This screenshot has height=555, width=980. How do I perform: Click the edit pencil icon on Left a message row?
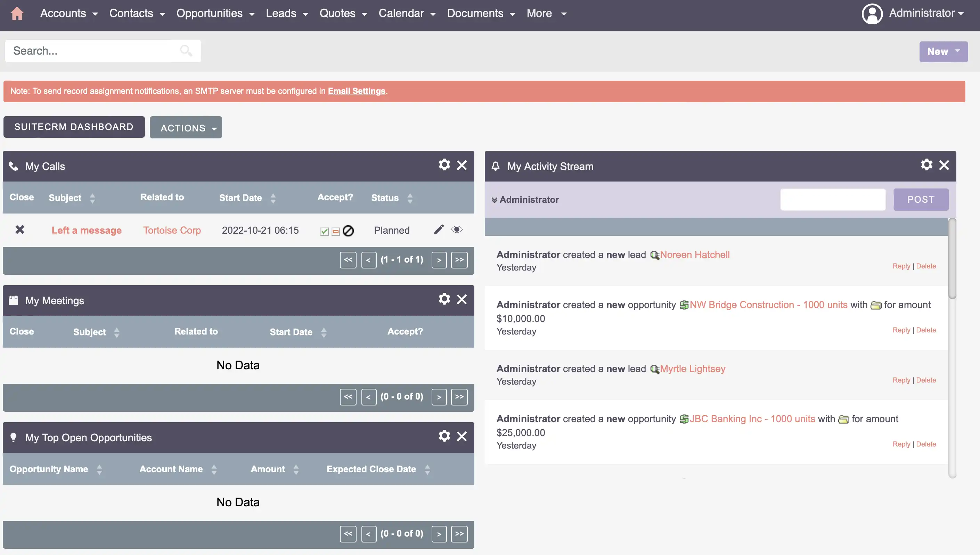pyautogui.click(x=439, y=229)
